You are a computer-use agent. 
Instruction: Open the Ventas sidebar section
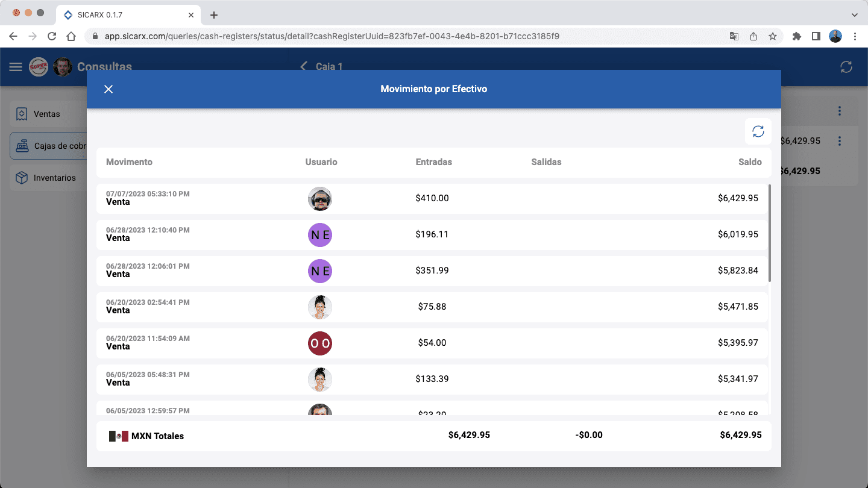coord(47,114)
